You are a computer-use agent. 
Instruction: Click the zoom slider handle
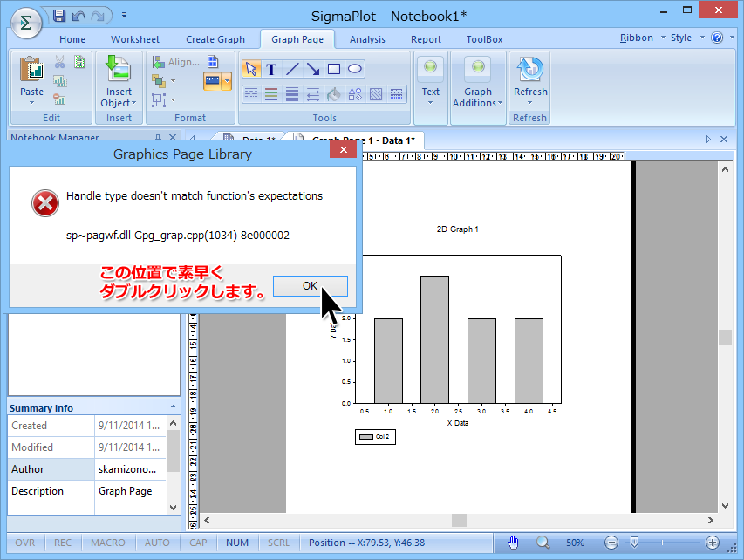click(634, 542)
